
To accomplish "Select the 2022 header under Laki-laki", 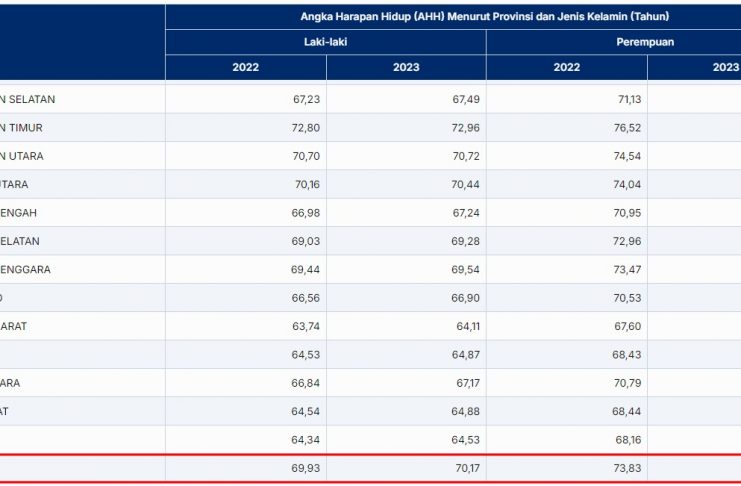I will 246,68.
